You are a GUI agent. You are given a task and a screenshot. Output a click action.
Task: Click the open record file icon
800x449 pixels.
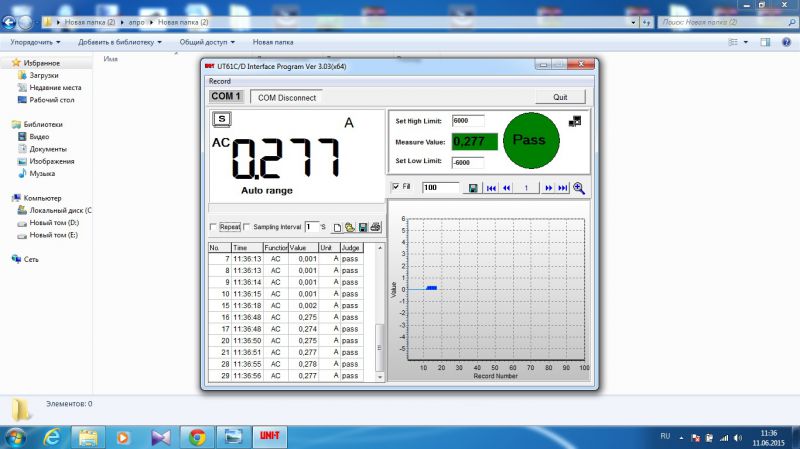tap(350, 227)
